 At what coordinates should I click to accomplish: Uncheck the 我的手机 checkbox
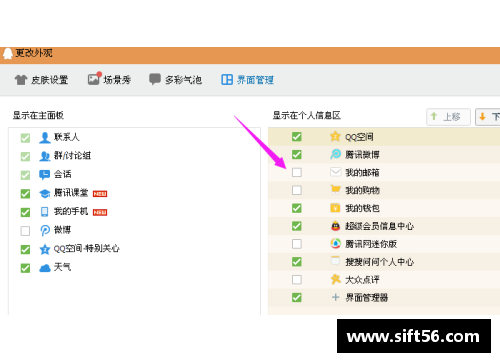pyautogui.click(x=25, y=212)
